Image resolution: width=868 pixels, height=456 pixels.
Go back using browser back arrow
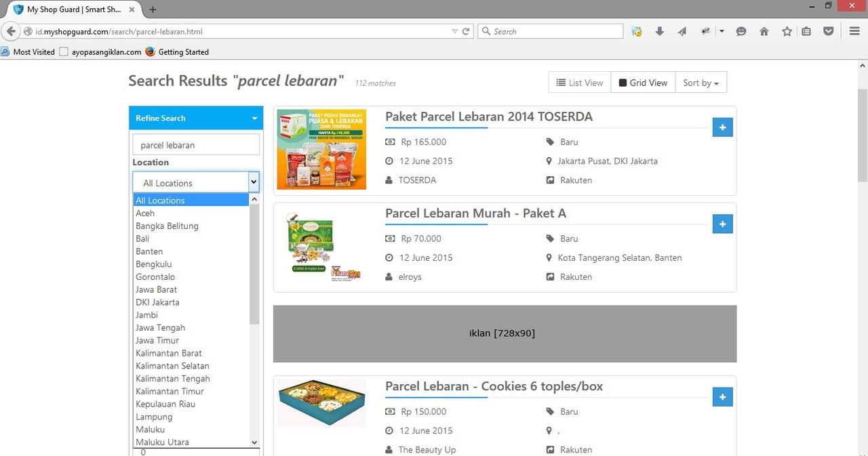point(11,31)
